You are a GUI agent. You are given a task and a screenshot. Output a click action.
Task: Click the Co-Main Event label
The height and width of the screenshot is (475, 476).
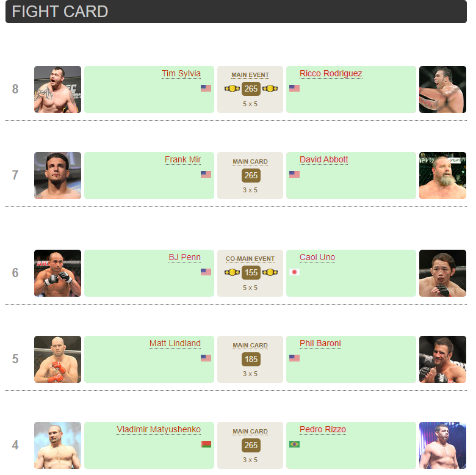(x=250, y=259)
